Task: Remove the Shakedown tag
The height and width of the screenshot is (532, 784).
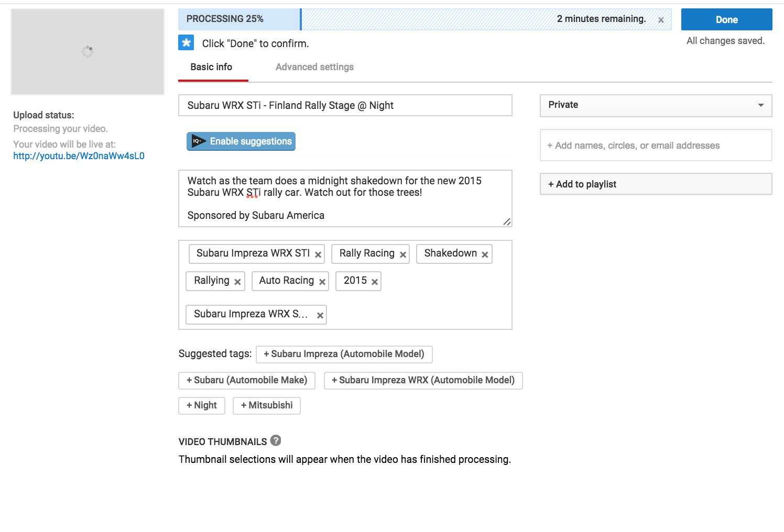Action: click(485, 254)
